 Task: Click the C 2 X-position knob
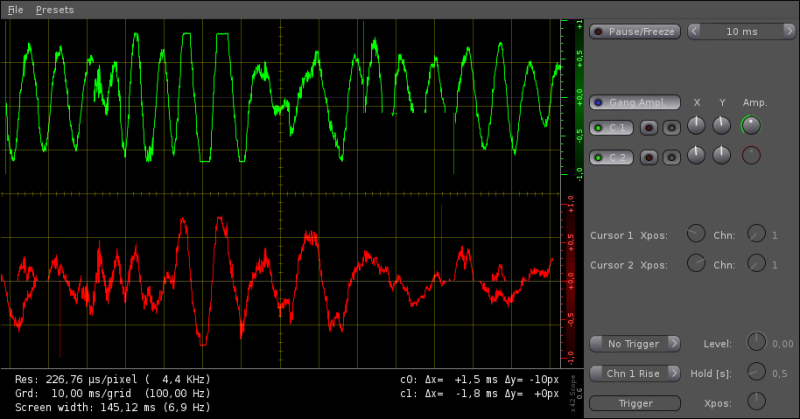click(696, 155)
